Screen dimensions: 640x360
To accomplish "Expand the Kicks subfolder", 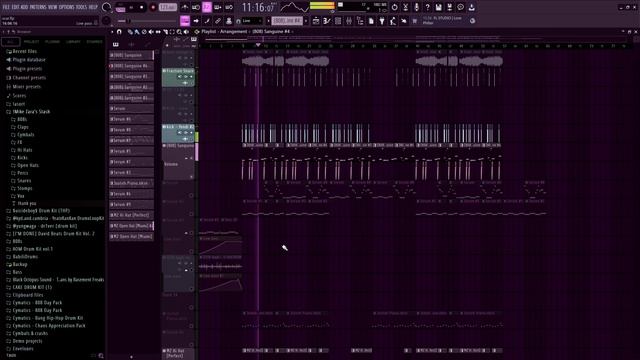I will 22,158.
